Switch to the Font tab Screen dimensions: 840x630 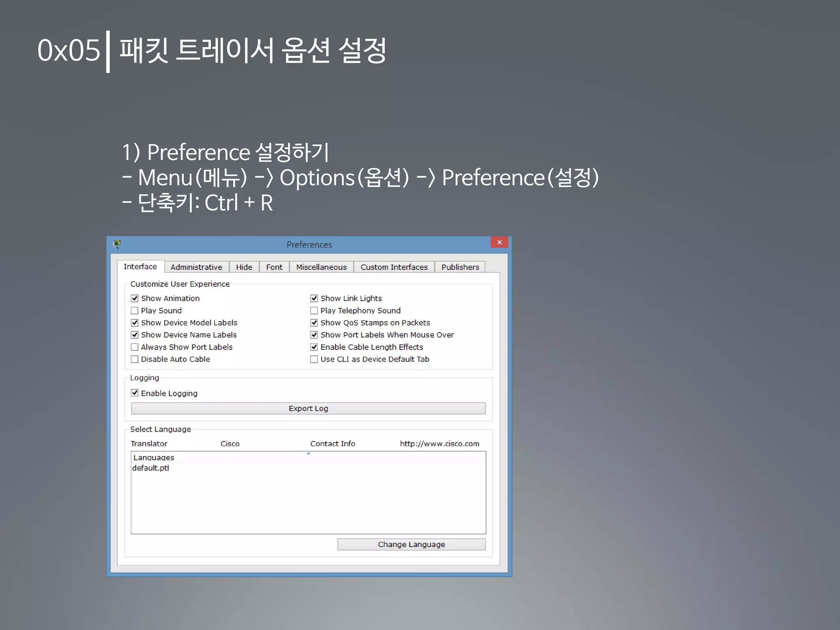[x=274, y=267]
